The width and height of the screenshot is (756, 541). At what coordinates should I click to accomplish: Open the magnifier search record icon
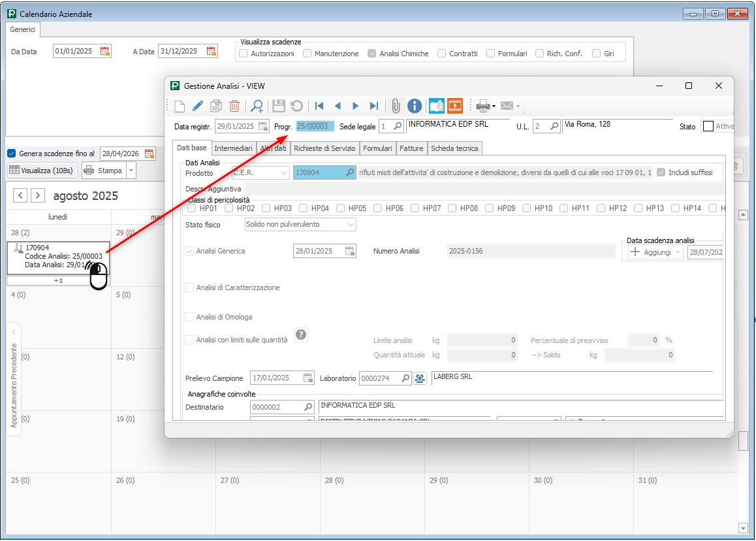point(257,106)
